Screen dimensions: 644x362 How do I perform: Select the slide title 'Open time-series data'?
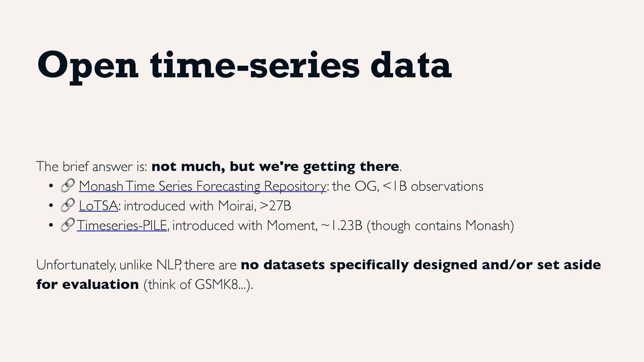click(244, 66)
